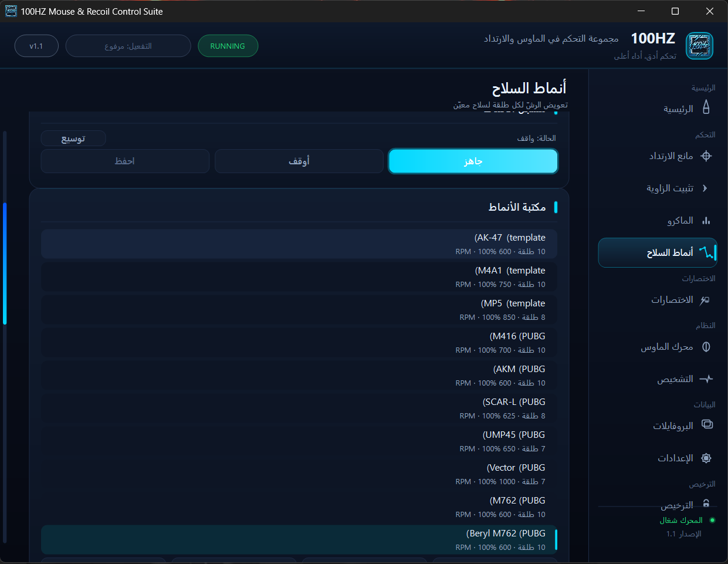Viewport: 728px width, 564px height.
Task: Activate the cyan جاهز button
Action: (473, 161)
